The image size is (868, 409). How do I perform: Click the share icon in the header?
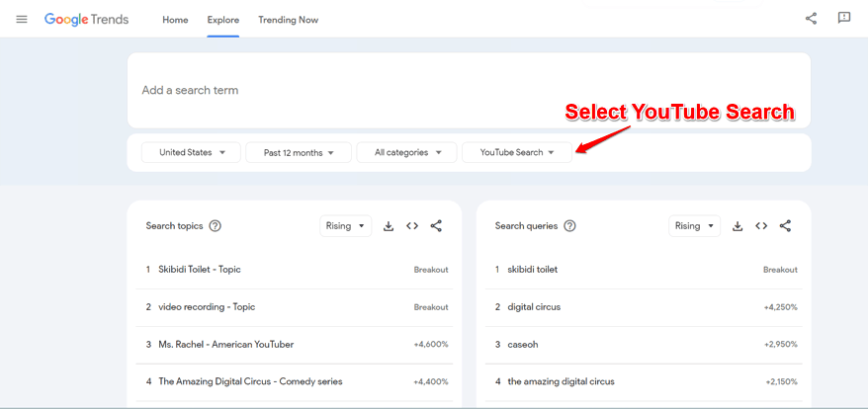(811, 18)
